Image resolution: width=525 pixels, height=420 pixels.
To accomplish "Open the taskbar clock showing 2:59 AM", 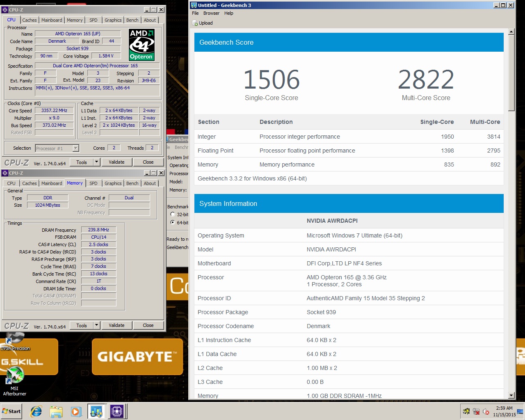I will 504,411.
